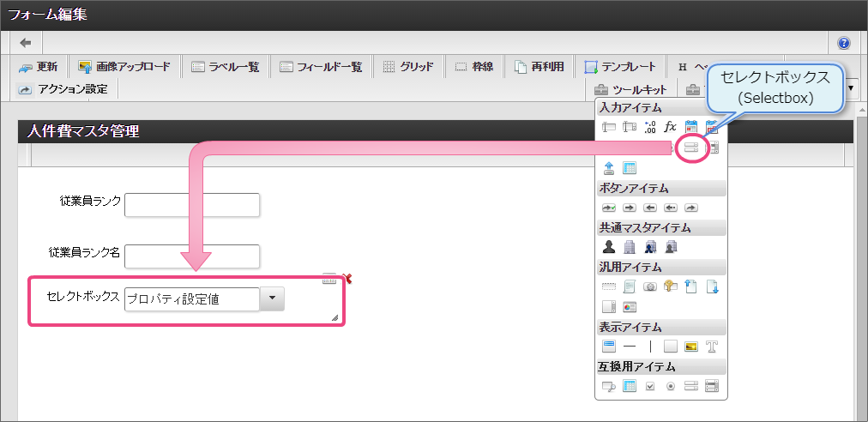Click the 従業員ランク名 input field
The width and height of the screenshot is (868, 422).
tap(192, 256)
